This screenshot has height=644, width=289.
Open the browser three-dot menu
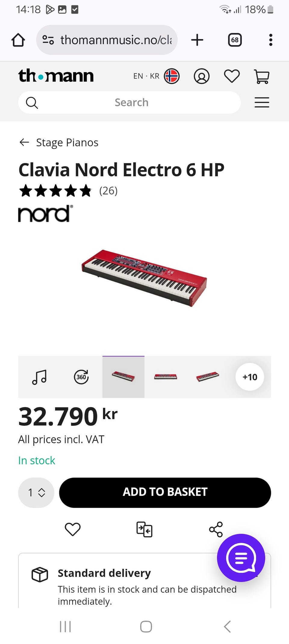pos(271,40)
